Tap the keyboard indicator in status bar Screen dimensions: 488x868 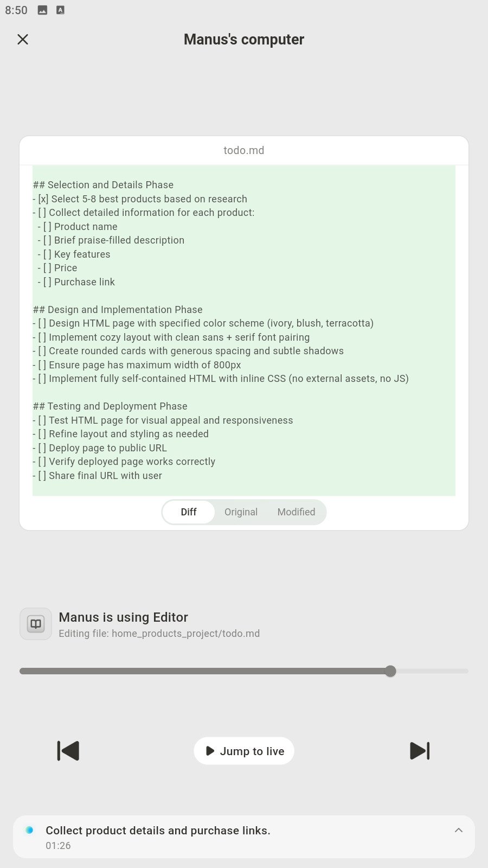60,10
